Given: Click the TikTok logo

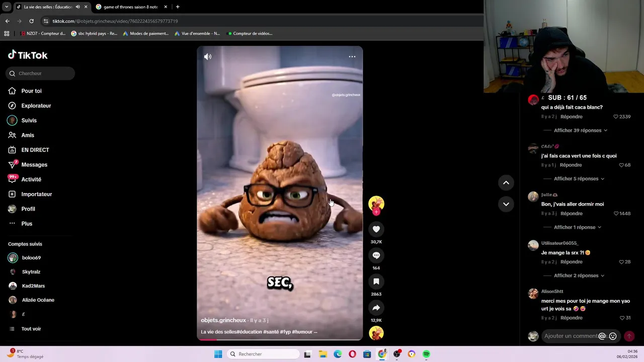Looking at the screenshot, I should [28, 55].
